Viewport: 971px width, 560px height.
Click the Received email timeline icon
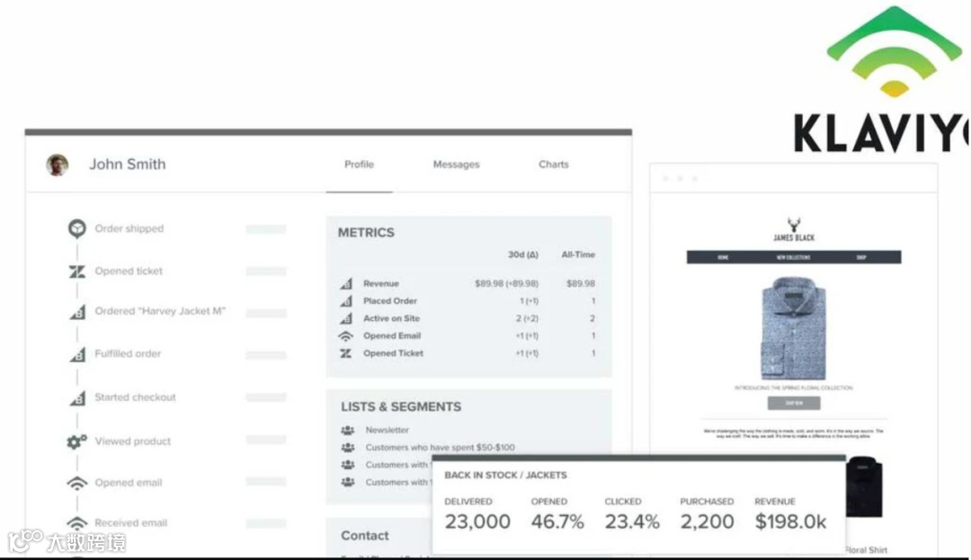click(x=76, y=523)
